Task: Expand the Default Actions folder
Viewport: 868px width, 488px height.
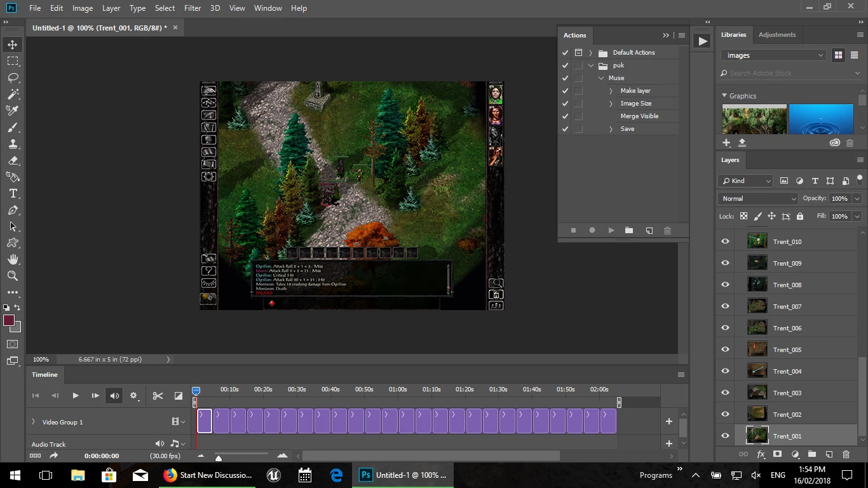Action: pos(590,53)
